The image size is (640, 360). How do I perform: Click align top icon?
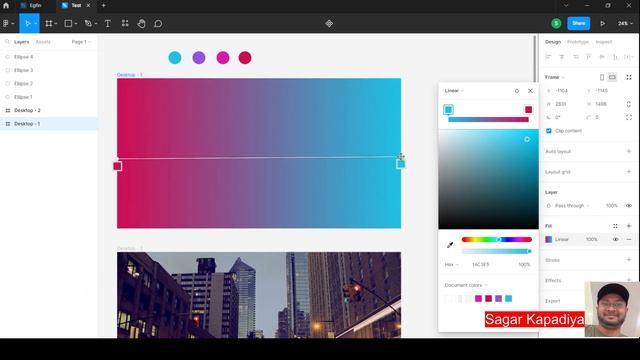click(x=589, y=57)
